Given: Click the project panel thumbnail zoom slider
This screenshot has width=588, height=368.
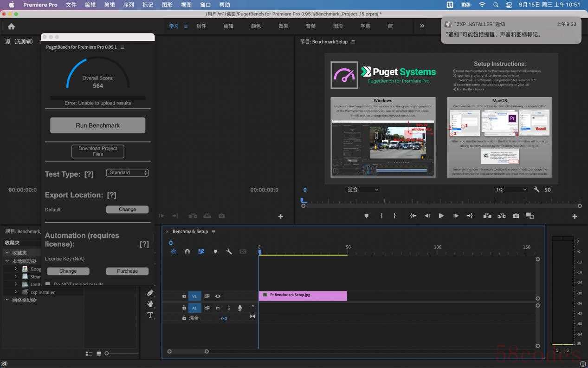Looking at the screenshot, I should click(x=106, y=354).
